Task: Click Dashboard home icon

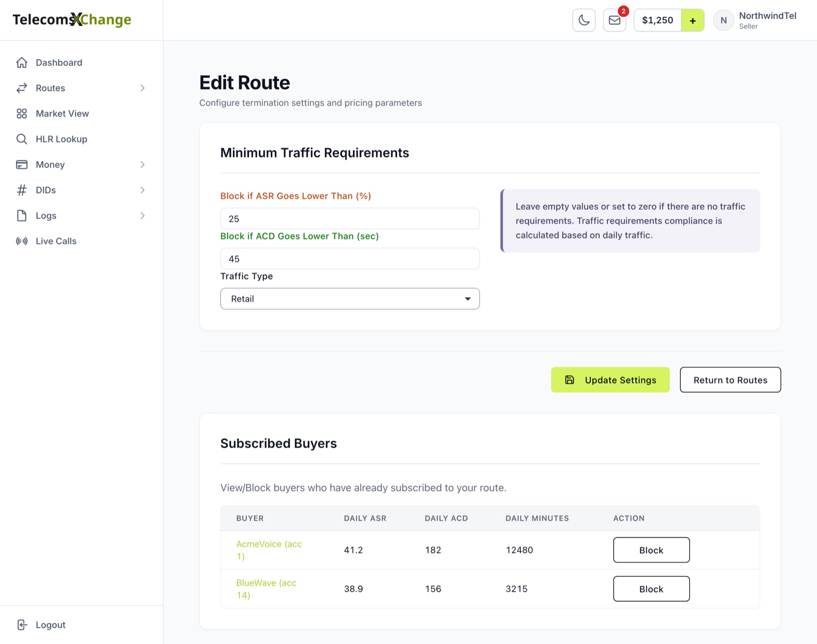Action: coord(21,63)
